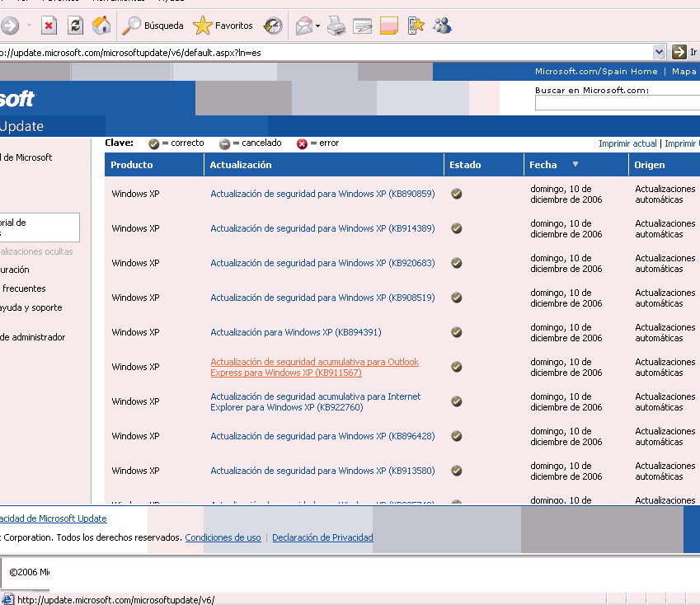Click status checkmark for KB922760 row
700x605 pixels.
(x=456, y=401)
